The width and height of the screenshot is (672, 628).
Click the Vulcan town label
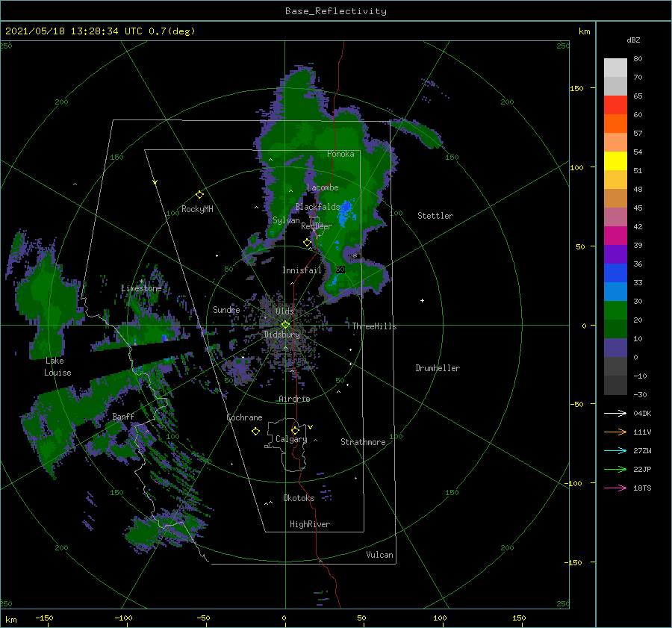point(379,555)
